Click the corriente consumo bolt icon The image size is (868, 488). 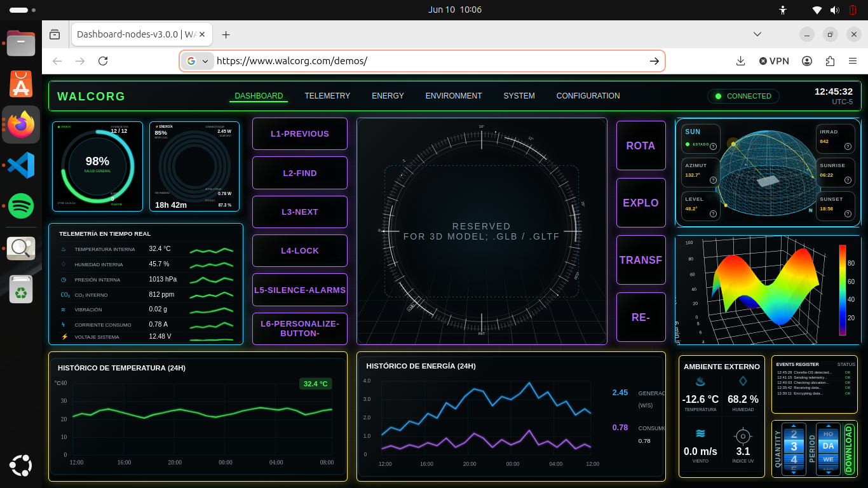[64, 325]
